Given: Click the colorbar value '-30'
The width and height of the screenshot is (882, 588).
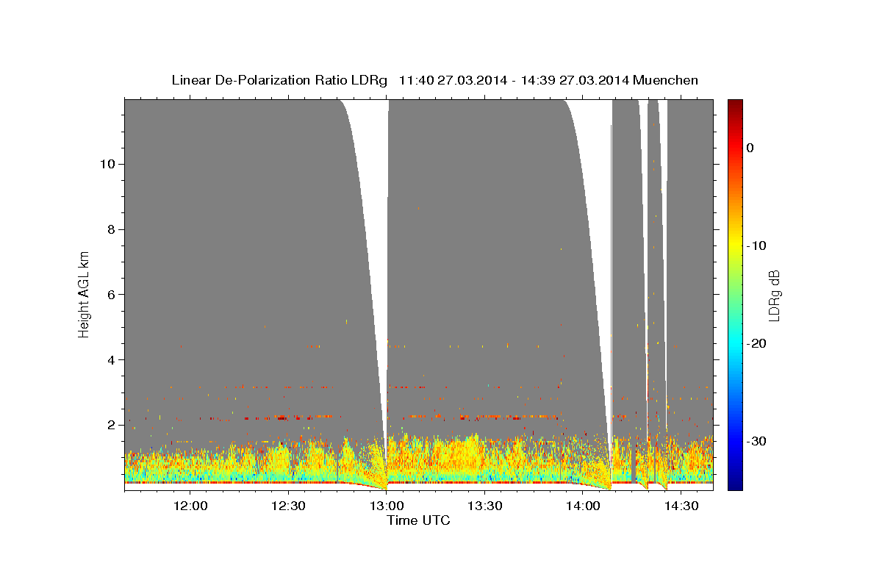Looking at the screenshot, I should tap(758, 441).
